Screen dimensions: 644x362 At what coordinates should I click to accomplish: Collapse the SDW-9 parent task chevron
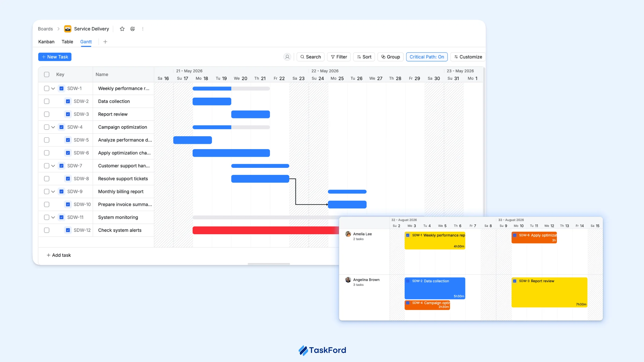[53, 191]
